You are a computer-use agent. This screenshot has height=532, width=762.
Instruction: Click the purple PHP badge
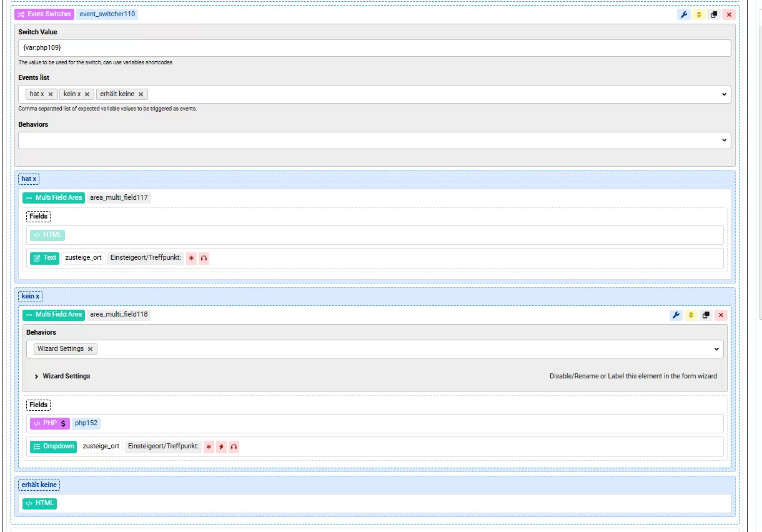tap(49, 423)
